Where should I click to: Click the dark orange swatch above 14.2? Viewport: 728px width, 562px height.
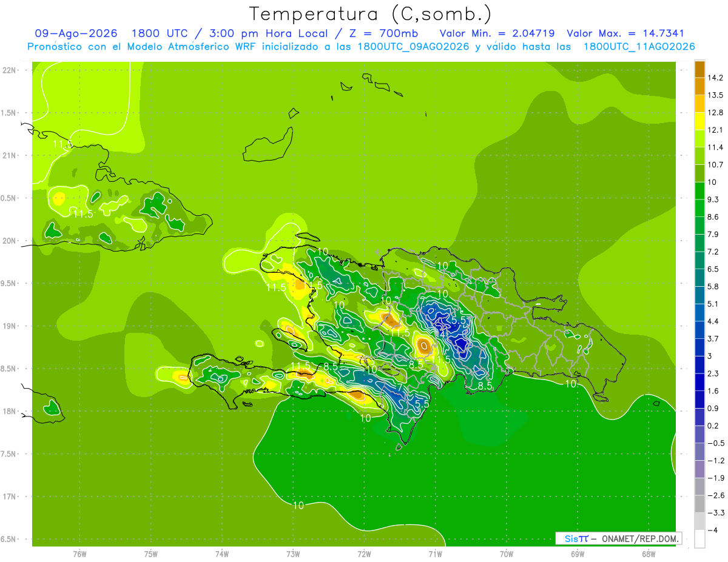click(699, 69)
